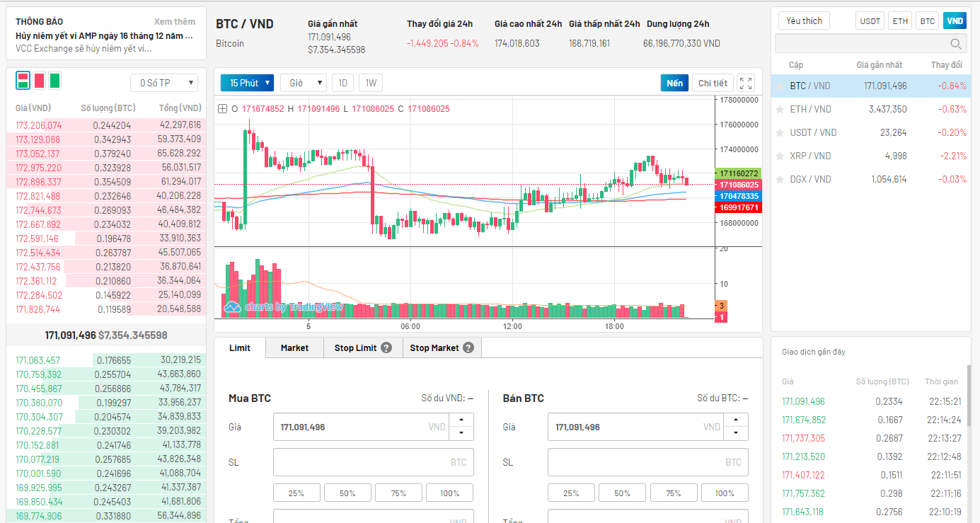Click the search magnifier icon
The height and width of the screenshot is (523, 980).
pyautogui.click(x=956, y=45)
